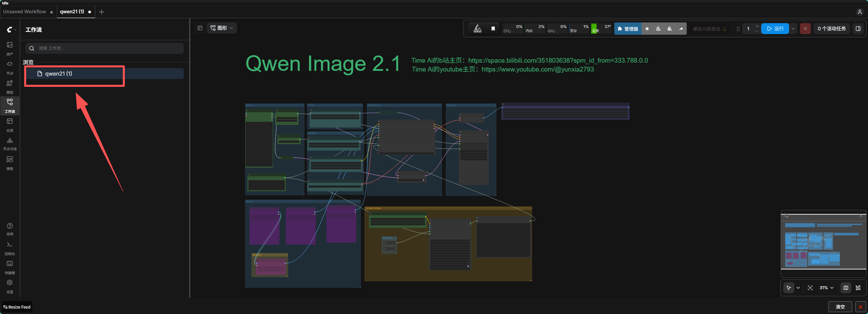868x314 pixels.
Task: Click the 搜索 工作流 search field
Action: 104,48
